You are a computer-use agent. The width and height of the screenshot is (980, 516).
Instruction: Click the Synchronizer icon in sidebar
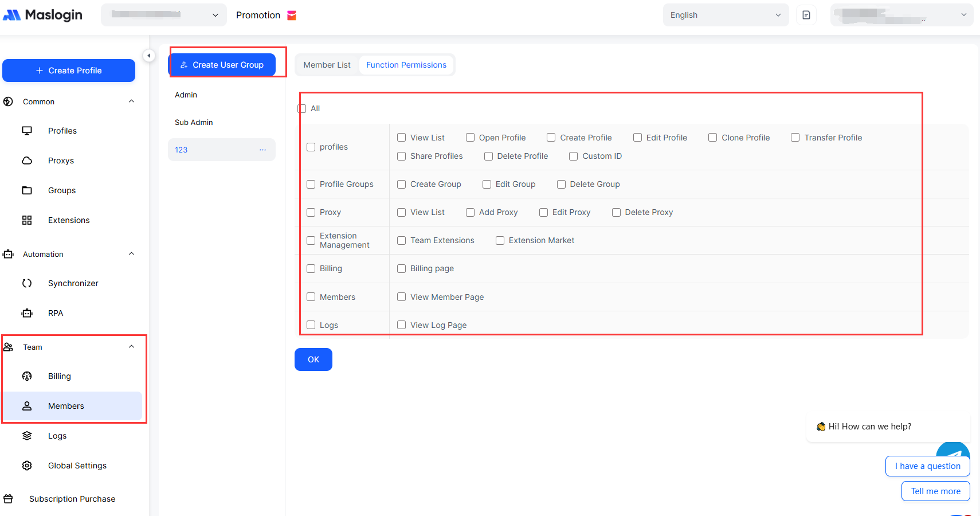click(27, 283)
